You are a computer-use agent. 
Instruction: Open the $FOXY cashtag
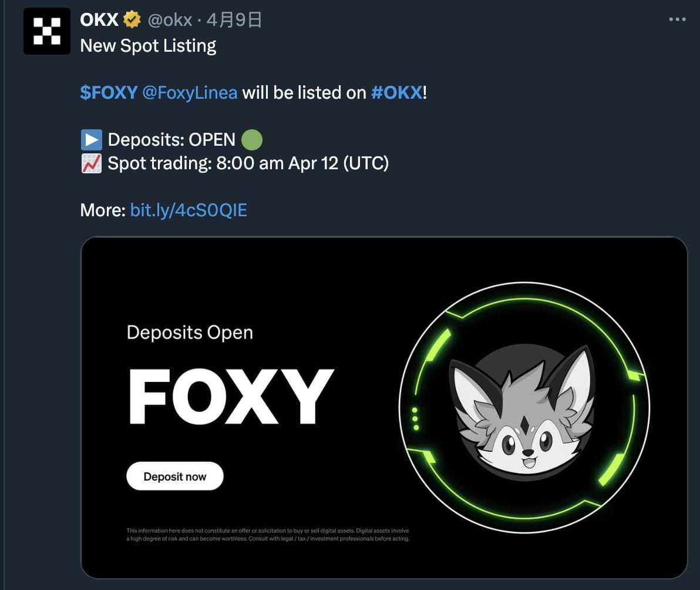109,93
